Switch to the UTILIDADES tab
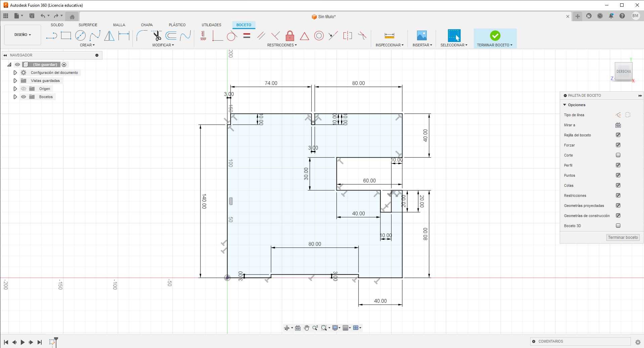 pyautogui.click(x=212, y=25)
